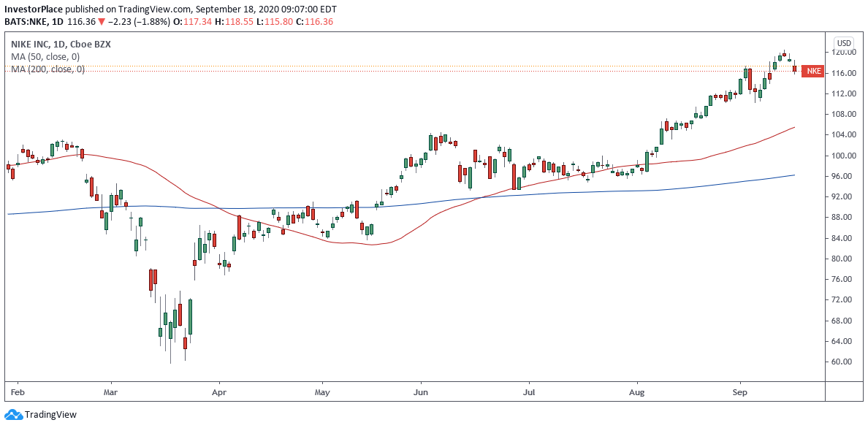Click the Apr date axis label

220,391
